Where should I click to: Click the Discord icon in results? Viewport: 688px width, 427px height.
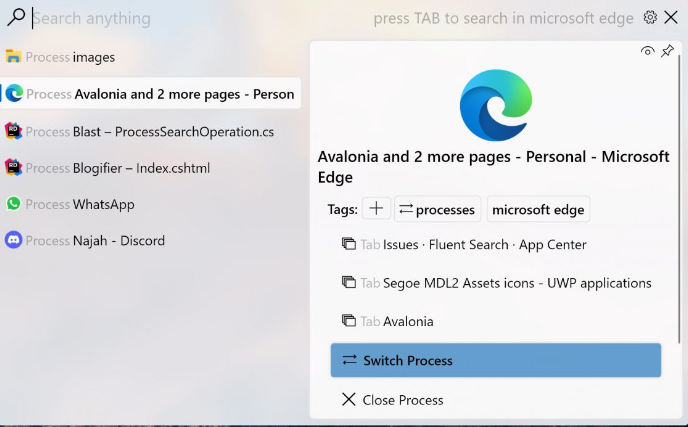pos(13,240)
